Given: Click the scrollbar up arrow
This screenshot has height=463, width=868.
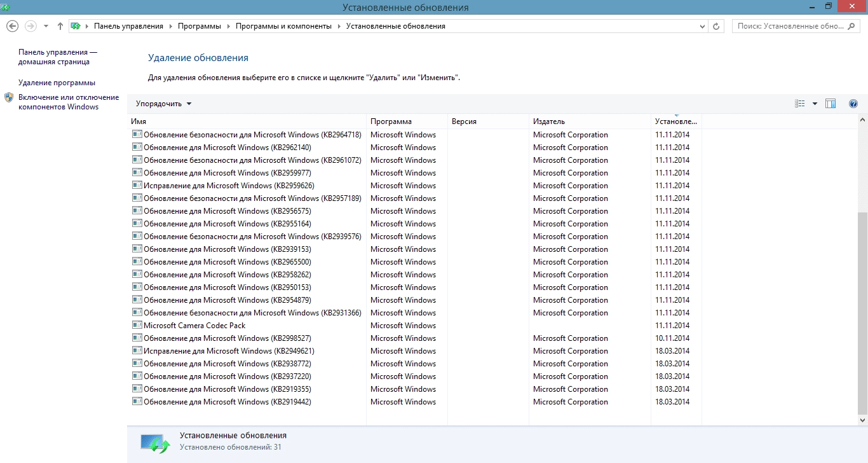Looking at the screenshot, I should [862, 120].
